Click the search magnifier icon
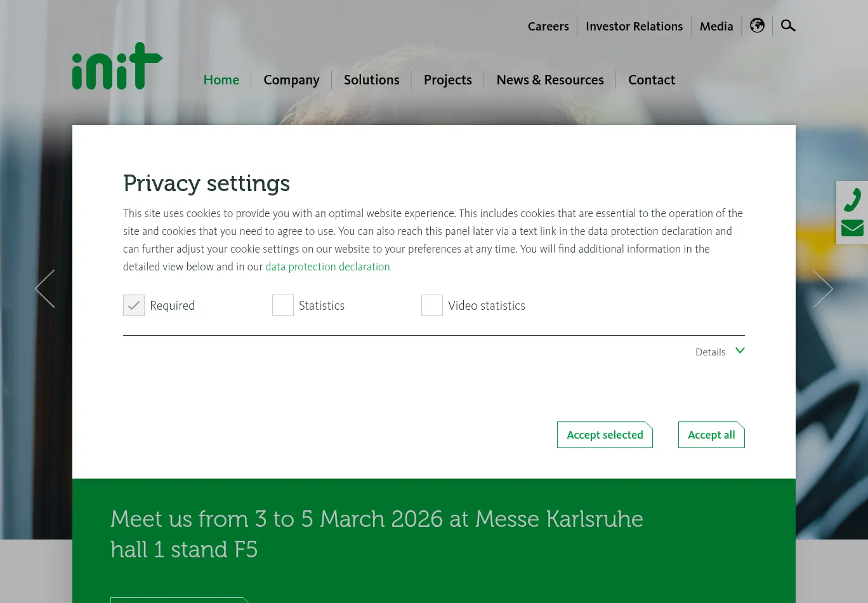Viewport: 868px width, 603px height. click(x=788, y=25)
